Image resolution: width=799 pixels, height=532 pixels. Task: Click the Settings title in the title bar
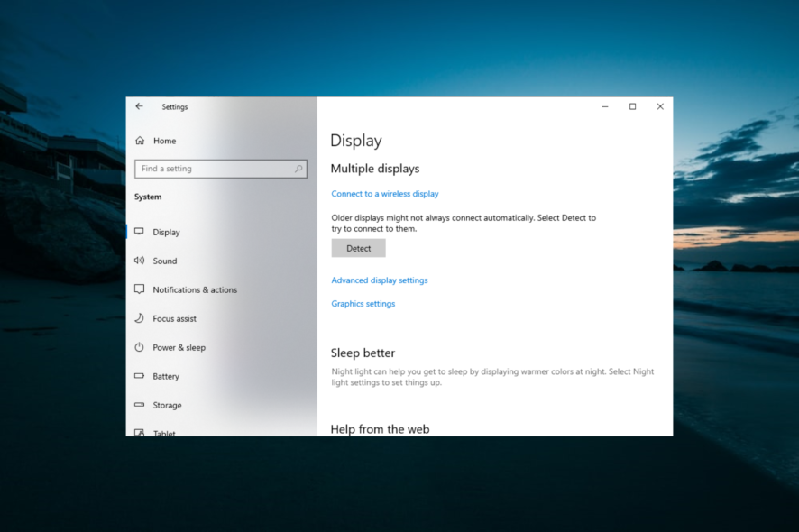coord(175,107)
